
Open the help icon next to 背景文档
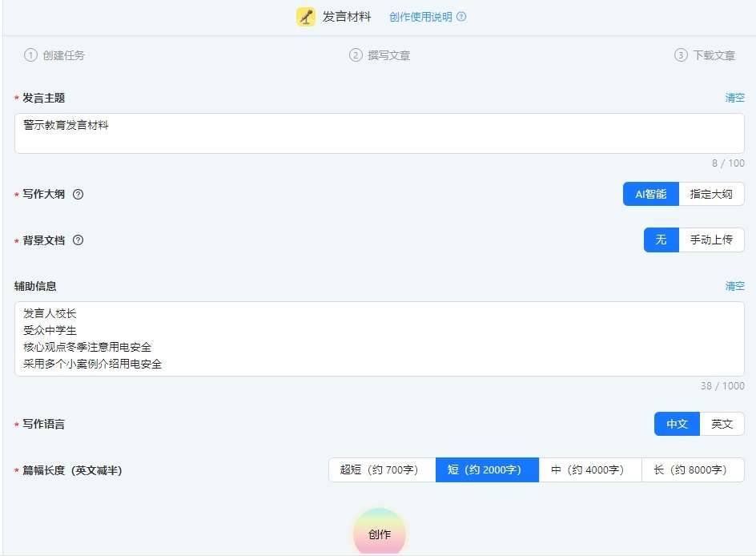click(x=78, y=240)
